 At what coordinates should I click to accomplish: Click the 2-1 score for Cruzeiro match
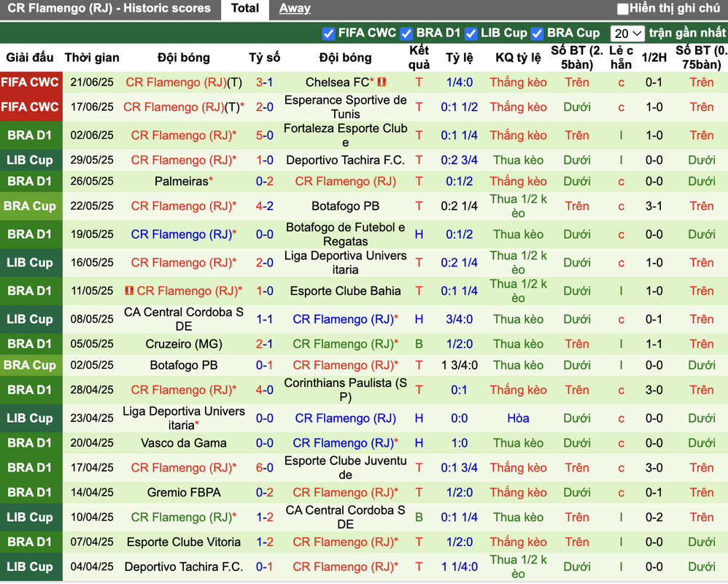(x=264, y=344)
